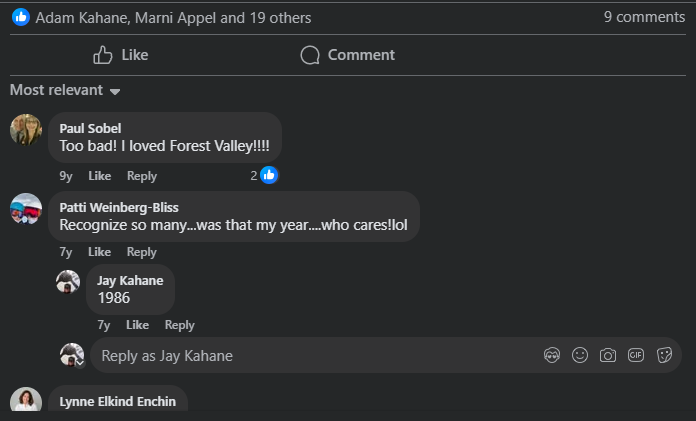Open the 9 comments link
Screen dimensions: 696x421
tap(644, 17)
